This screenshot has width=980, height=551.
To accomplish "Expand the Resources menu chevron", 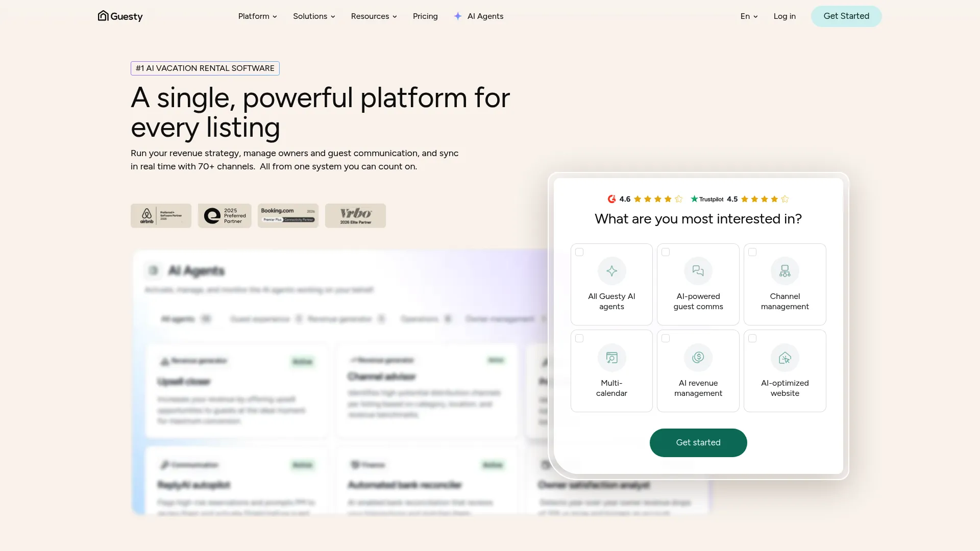I will (x=395, y=17).
